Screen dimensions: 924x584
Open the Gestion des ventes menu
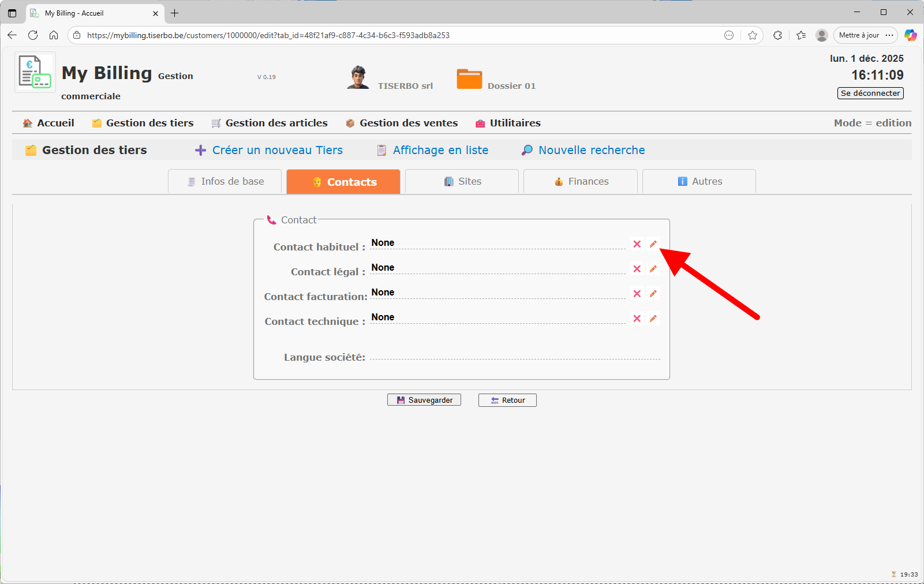click(x=402, y=123)
